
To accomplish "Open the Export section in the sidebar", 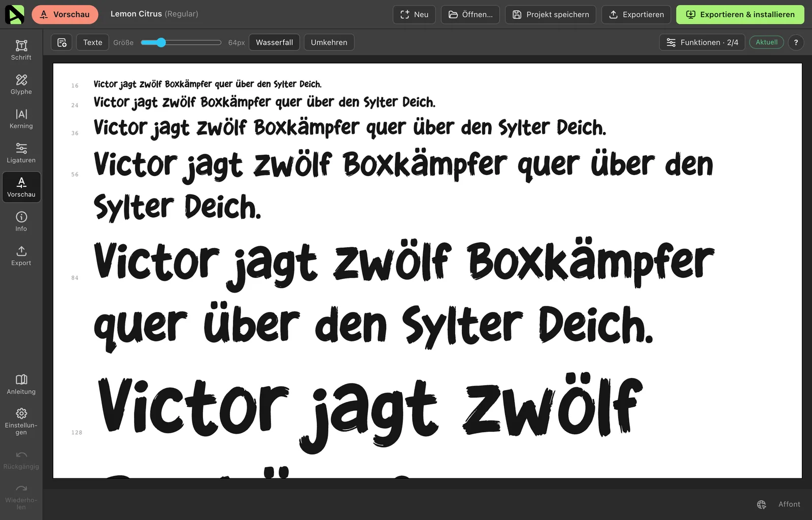I will [21, 256].
